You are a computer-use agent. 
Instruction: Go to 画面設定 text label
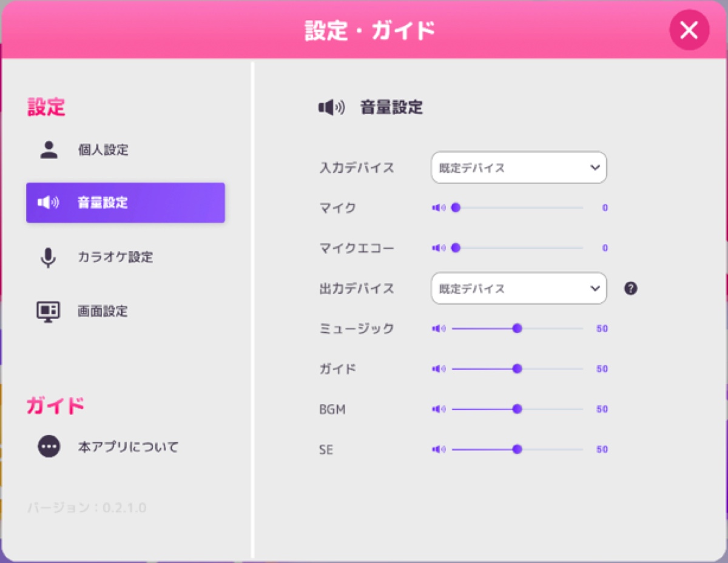103,311
